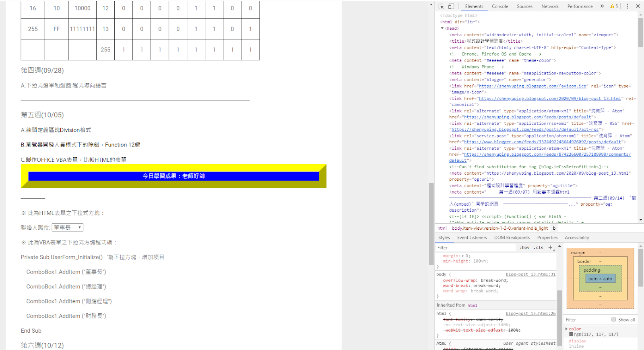644x350 pixels.
Task: Activate the inspect element picker icon
Action: [441, 6]
